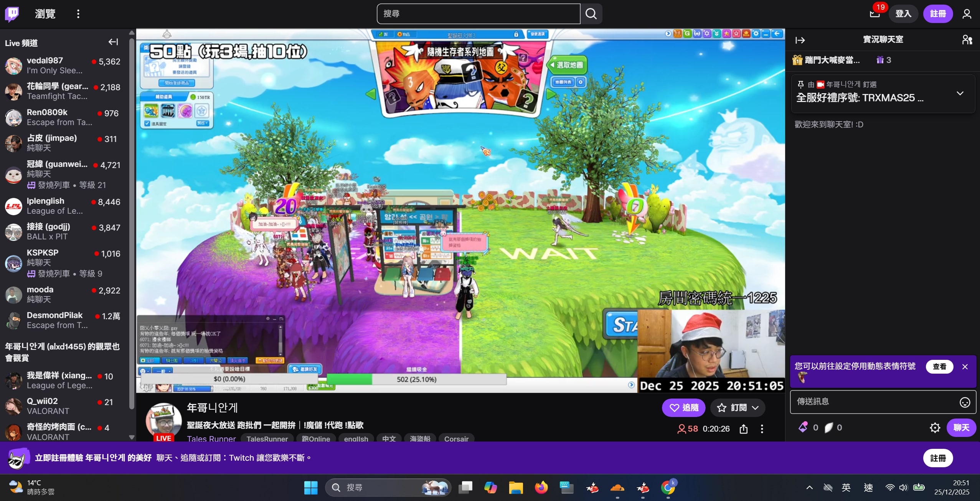Open the 訂閱 subscribe dropdown
The width and height of the screenshot is (980, 501).
(x=737, y=407)
